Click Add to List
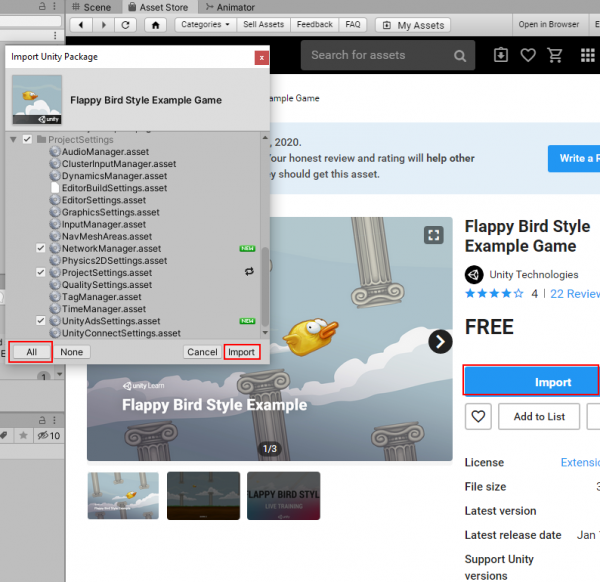The width and height of the screenshot is (600, 582). 539,416
